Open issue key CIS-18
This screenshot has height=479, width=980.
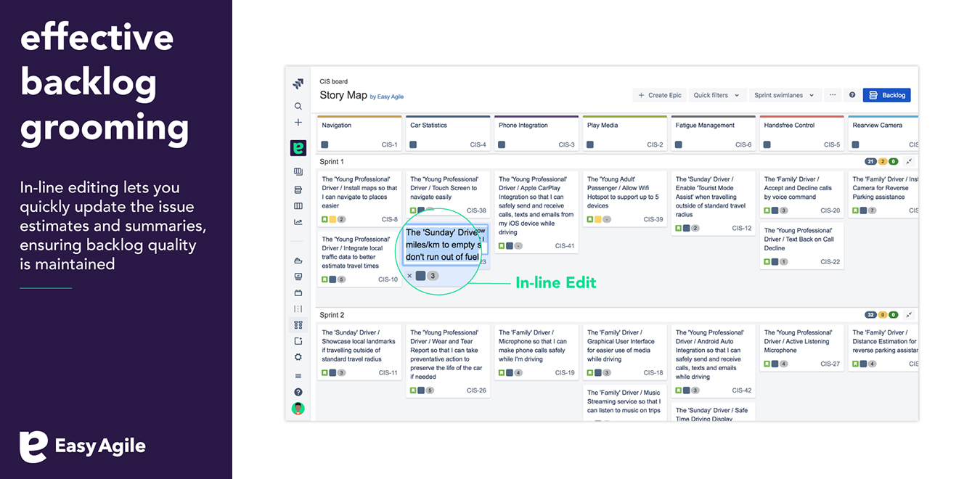pos(653,373)
